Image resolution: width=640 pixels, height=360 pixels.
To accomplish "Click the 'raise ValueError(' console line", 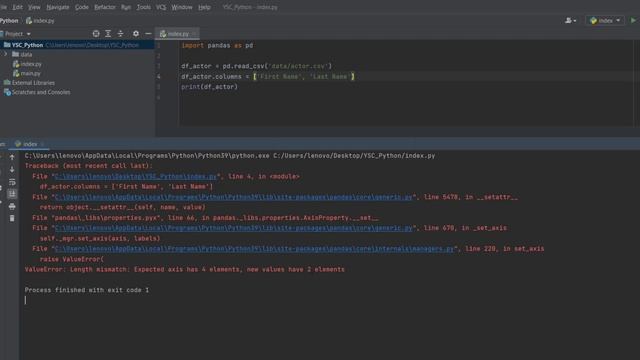I will [x=72, y=259].
